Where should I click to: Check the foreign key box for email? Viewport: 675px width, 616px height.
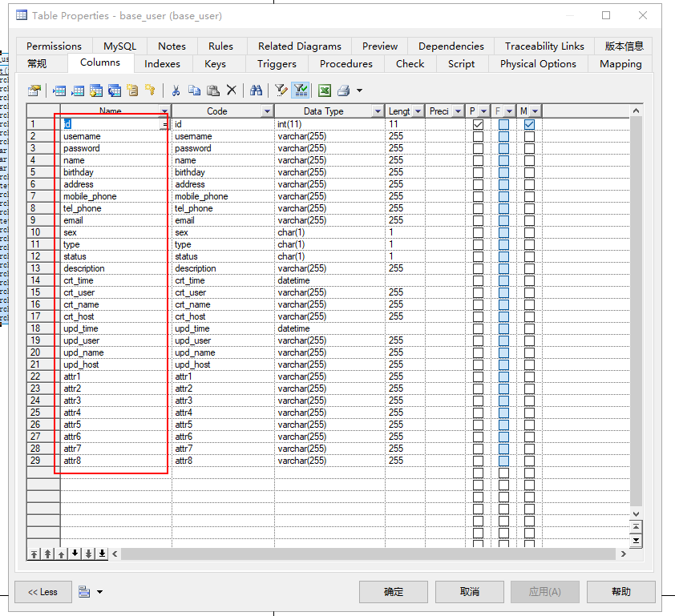(x=503, y=220)
